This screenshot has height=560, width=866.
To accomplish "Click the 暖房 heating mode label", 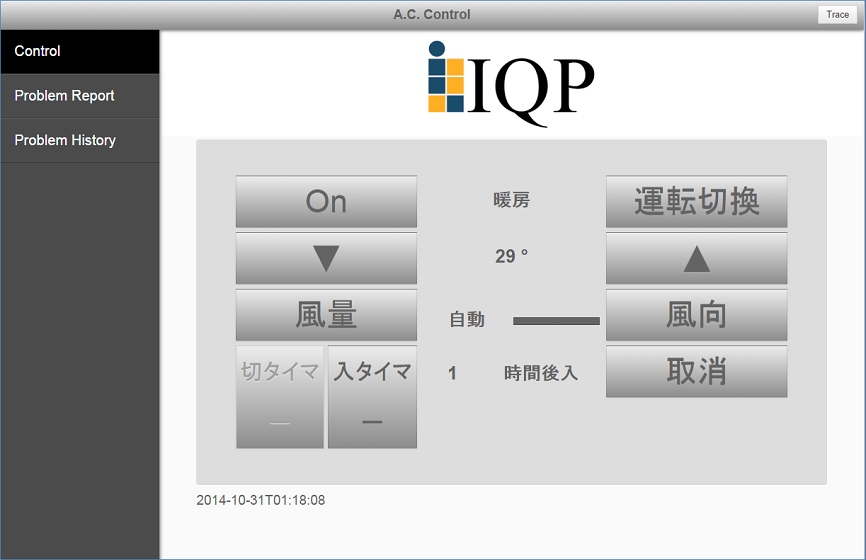I will coord(511,200).
